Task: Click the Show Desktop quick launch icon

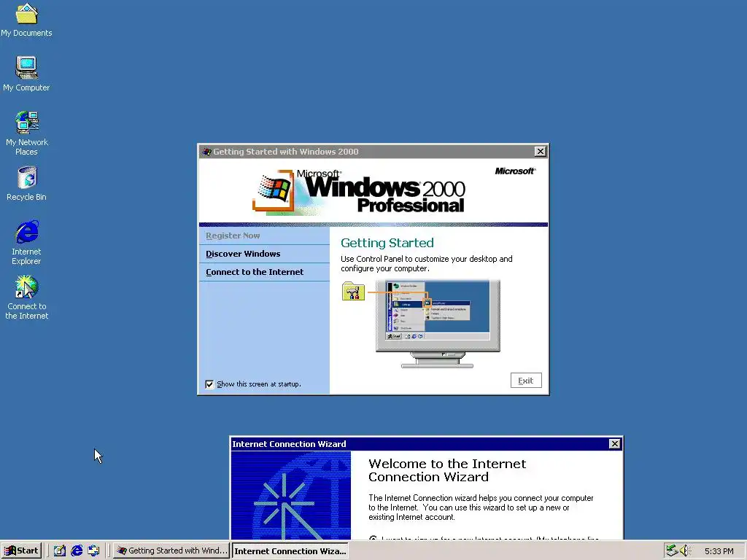Action: (60, 551)
